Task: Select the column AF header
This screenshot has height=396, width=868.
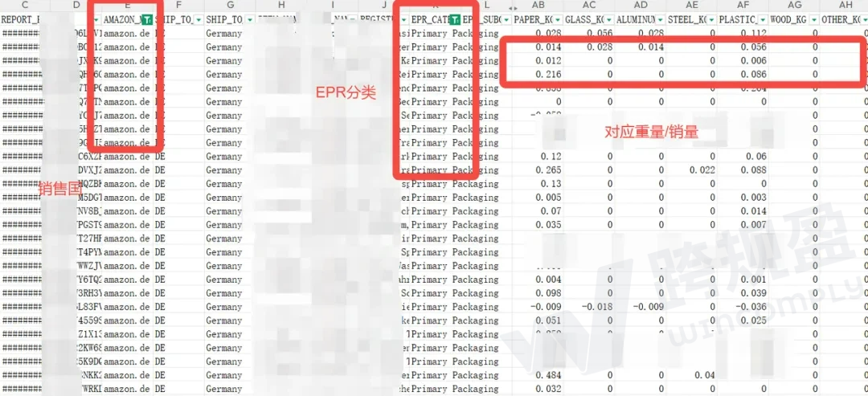Action: point(742,6)
